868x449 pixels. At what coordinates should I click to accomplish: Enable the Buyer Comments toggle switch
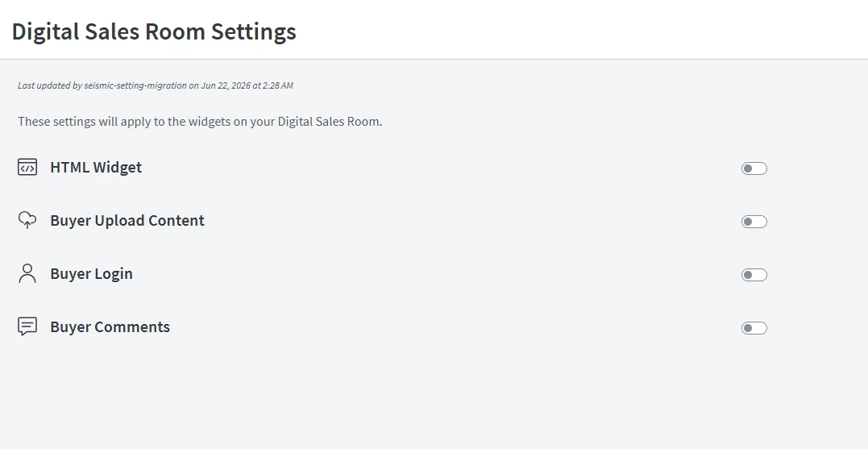click(x=754, y=328)
